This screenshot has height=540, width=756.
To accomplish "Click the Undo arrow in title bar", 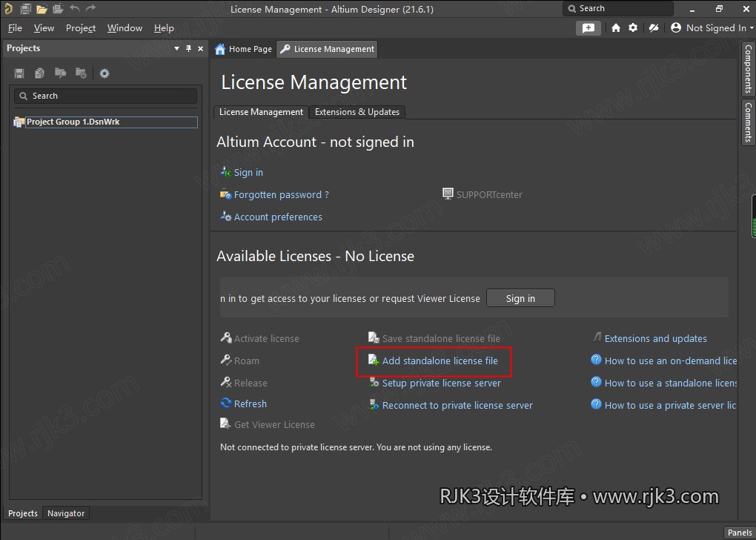I will (75, 8).
